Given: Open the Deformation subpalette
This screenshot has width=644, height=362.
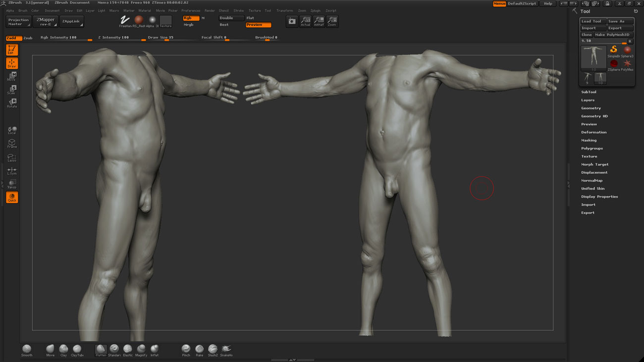Looking at the screenshot, I should point(593,132).
